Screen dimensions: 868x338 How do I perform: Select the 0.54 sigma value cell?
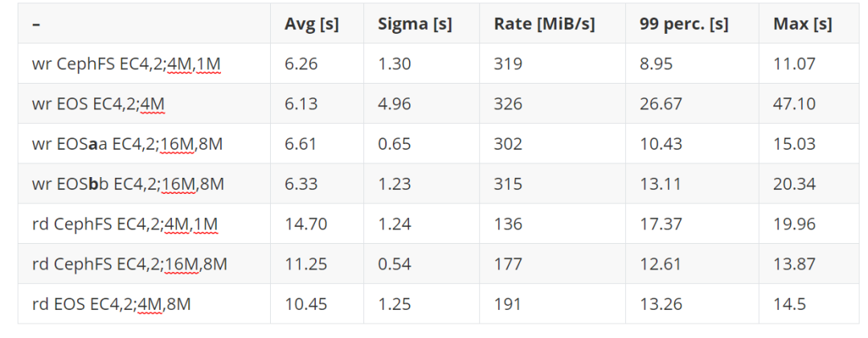(x=394, y=264)
